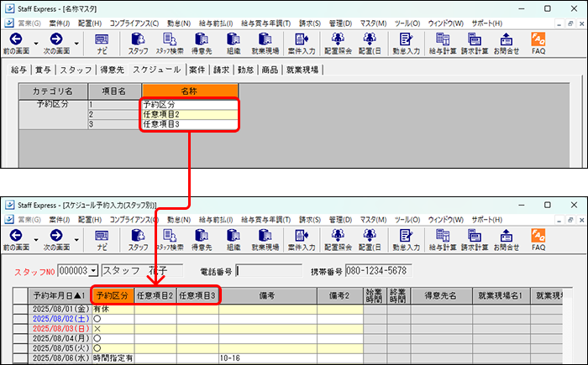Click カテゴリ名 column header
Viewport: 588px width, 365px height.
pos(53,91)
